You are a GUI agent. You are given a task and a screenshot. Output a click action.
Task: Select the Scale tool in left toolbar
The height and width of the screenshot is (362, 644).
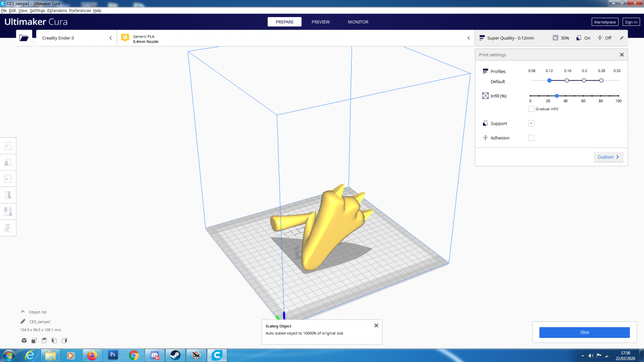(8, 162)
